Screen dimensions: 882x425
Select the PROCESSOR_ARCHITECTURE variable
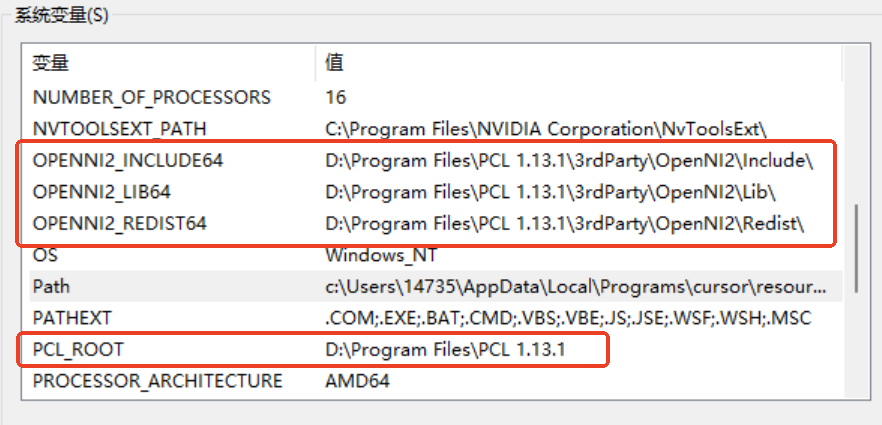pyautogui.click(x=158, y=381)
